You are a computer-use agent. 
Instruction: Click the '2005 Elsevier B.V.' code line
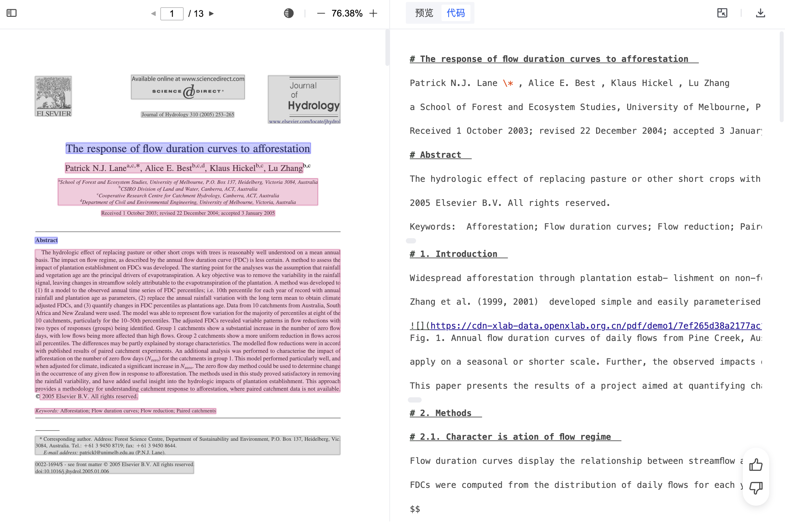[x=510, y=203]
